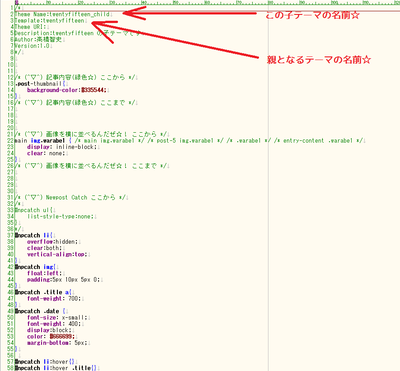This screenshot has width=400, height=371.
Task: Click the 'font-weight: 400;' line
Action: 54,324
